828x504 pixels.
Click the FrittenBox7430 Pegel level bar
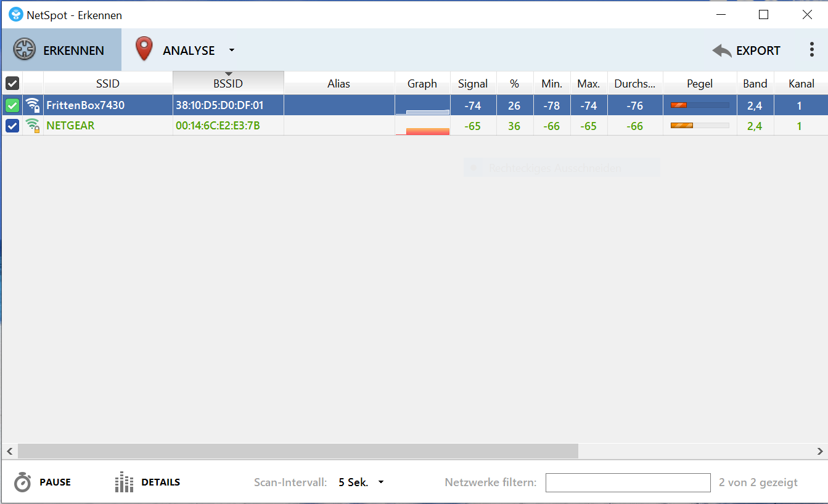(x=700, y=105)
